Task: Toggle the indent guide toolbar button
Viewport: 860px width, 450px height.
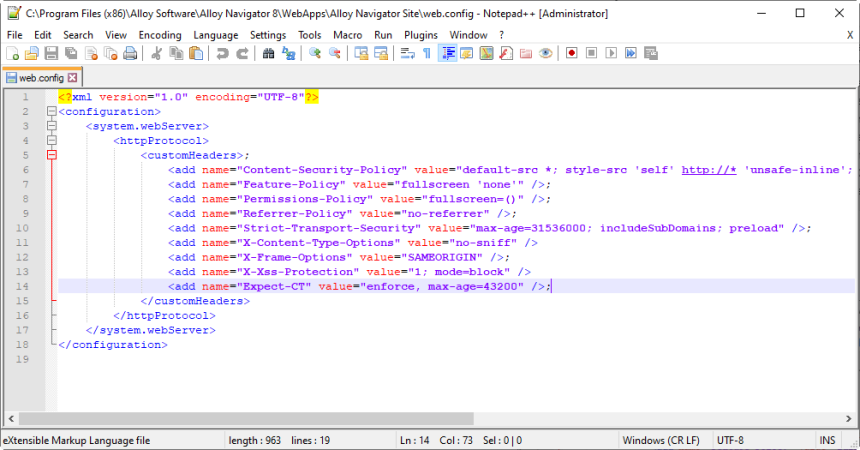Action: pos(447,54)
